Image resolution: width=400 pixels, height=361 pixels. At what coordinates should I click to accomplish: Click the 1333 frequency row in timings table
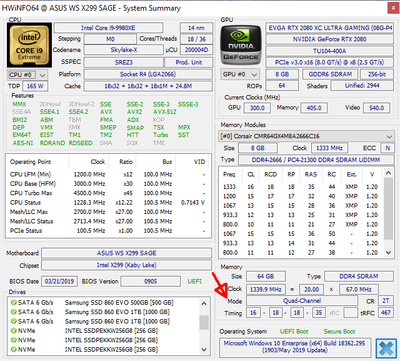[x=301, y=187]
